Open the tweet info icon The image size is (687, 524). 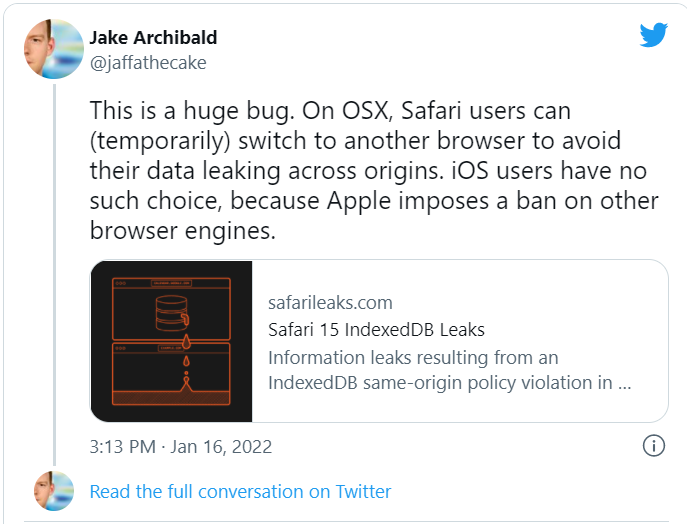(x=653, y=446)
